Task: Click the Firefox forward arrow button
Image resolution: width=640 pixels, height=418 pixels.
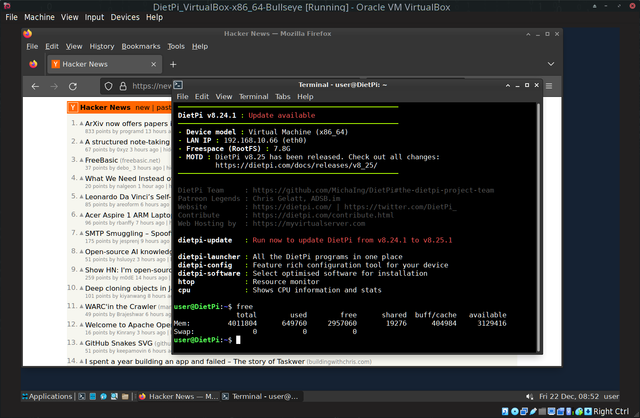Action: click(54, 86)
